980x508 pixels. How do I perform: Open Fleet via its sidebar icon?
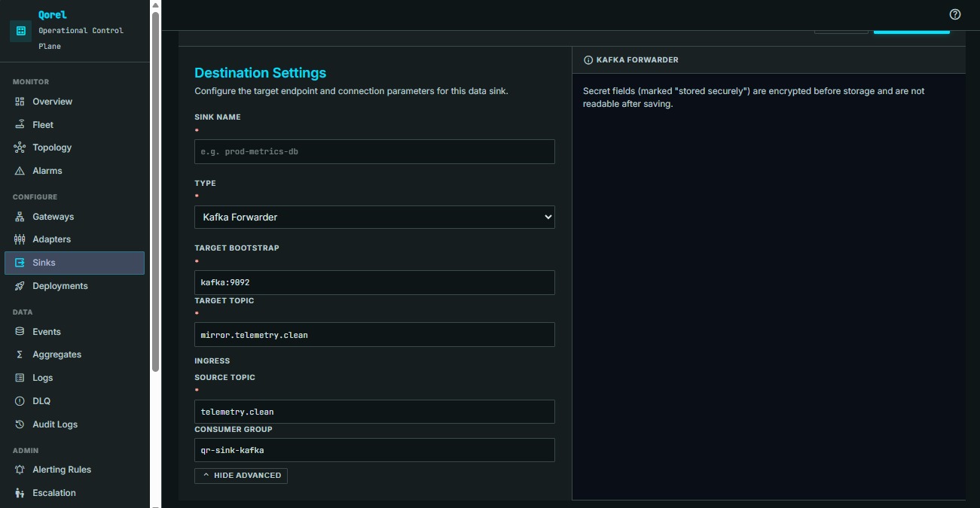pyautogui.click(x=20, y=125)
